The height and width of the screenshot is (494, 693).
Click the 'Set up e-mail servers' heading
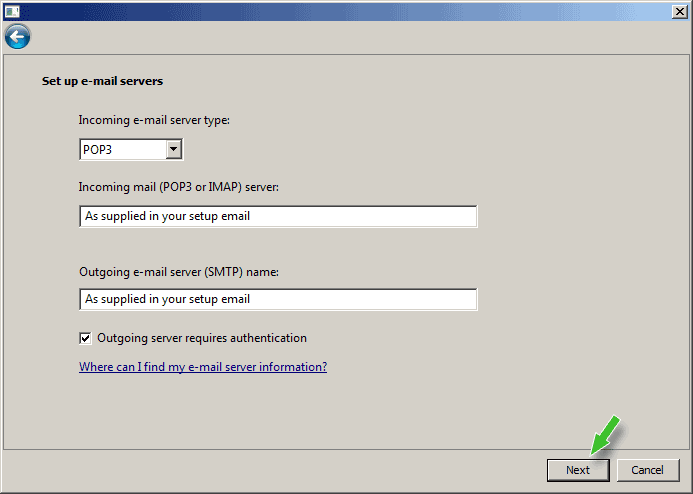tap(102, 80)
